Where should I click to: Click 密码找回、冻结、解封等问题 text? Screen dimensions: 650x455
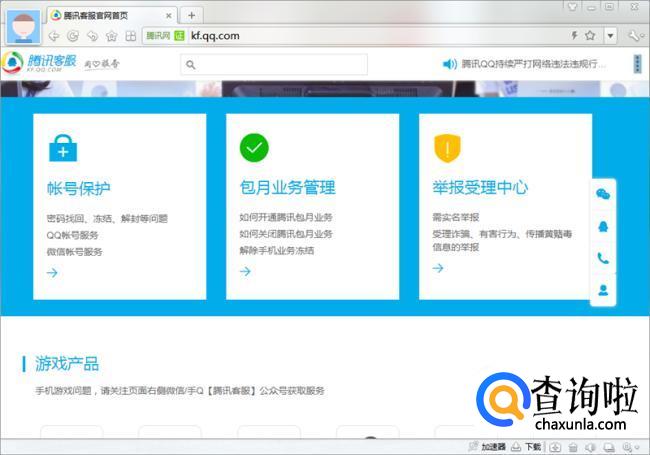107,218
